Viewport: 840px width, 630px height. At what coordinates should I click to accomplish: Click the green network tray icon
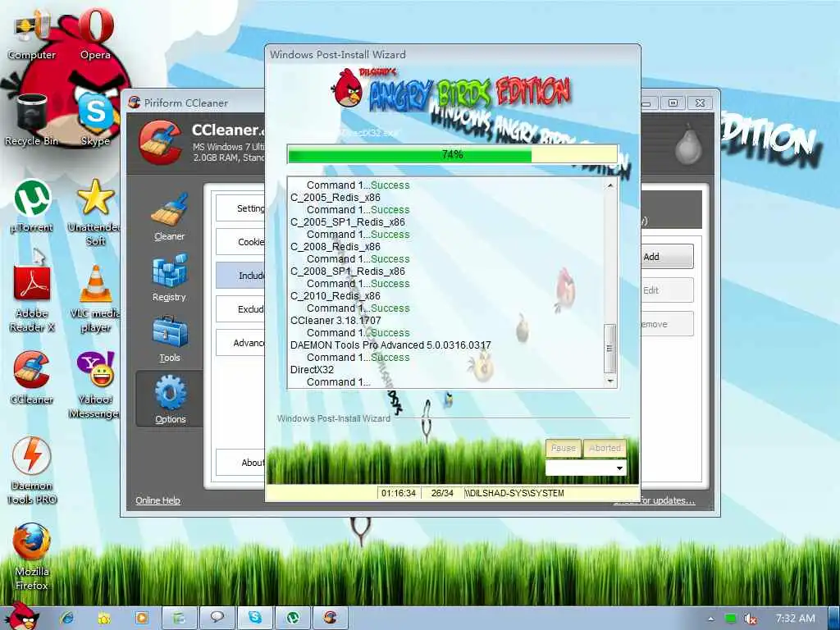(730, 619)
